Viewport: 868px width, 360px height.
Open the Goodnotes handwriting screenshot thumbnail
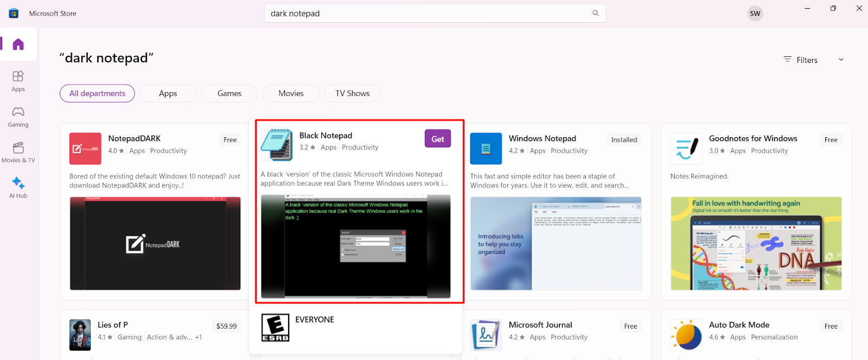click(756, 243)
